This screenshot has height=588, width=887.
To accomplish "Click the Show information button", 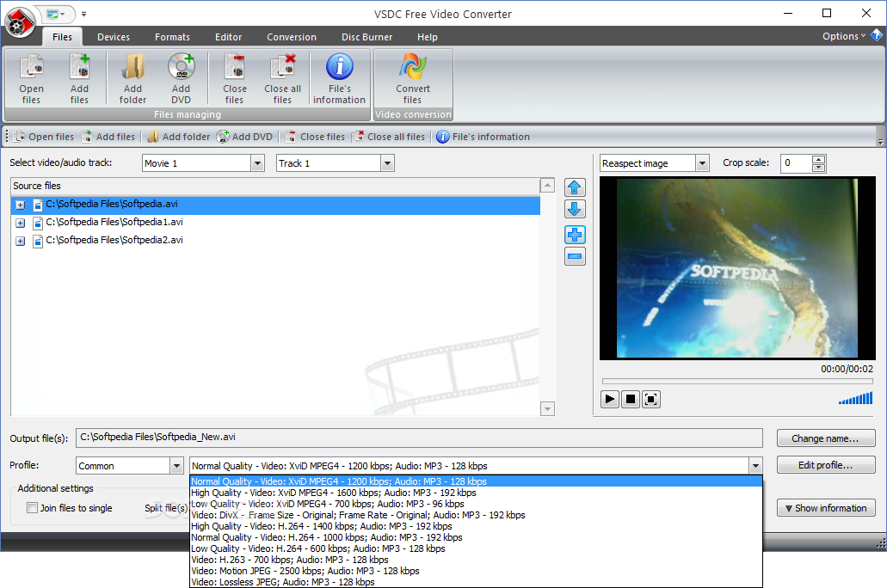I will coord(825,508).
